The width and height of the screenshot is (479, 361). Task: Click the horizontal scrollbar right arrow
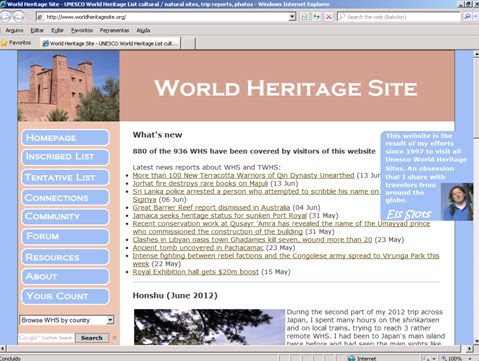[469, 349]
